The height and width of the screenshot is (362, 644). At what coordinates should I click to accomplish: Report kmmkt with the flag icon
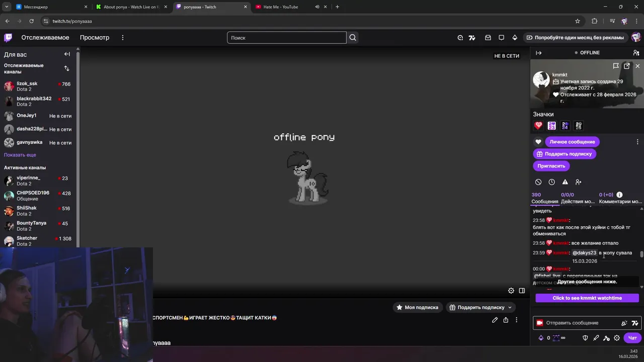point(616,66)
